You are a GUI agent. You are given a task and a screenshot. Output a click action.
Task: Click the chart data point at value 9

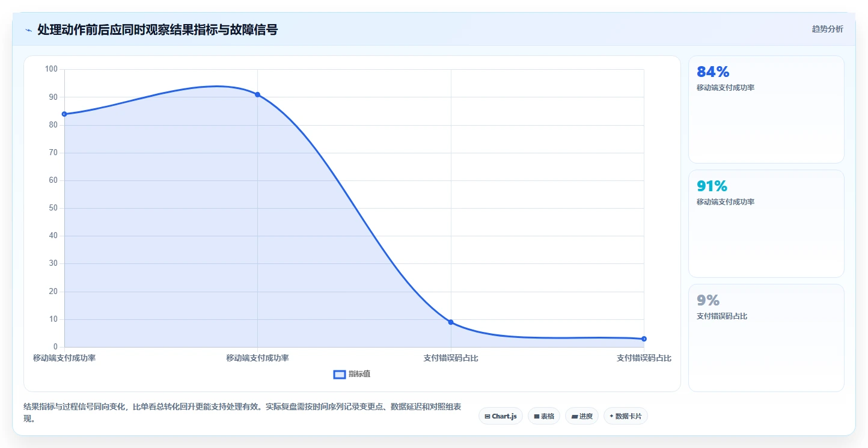451,322
